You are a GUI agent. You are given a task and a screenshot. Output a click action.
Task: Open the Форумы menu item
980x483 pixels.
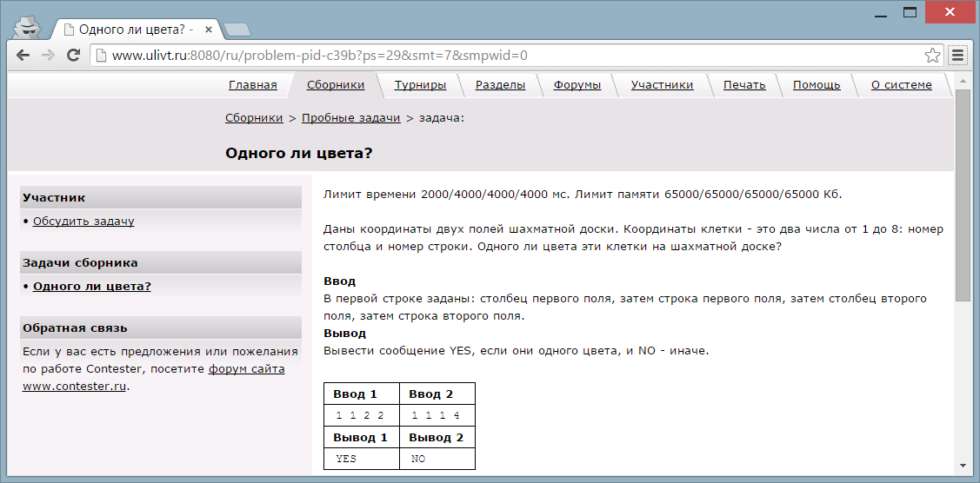[x=577, y=85]
